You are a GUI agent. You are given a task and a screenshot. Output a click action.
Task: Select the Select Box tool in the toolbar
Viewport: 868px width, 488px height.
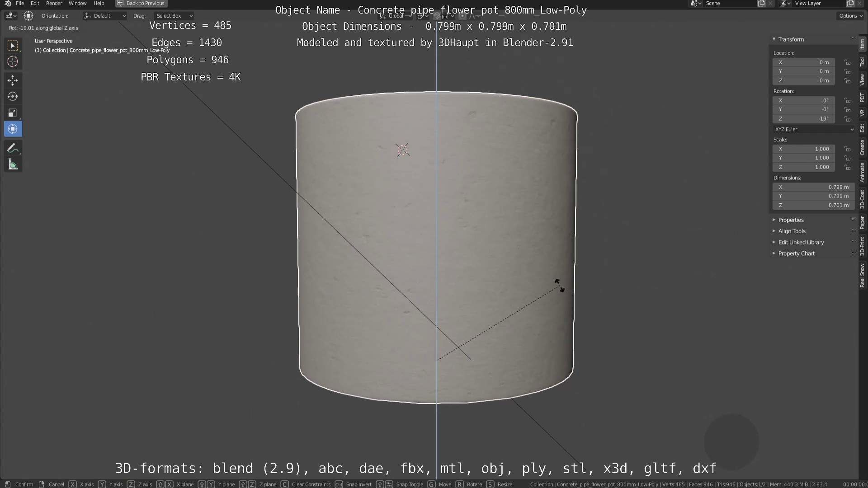click(x=13, y=46)
